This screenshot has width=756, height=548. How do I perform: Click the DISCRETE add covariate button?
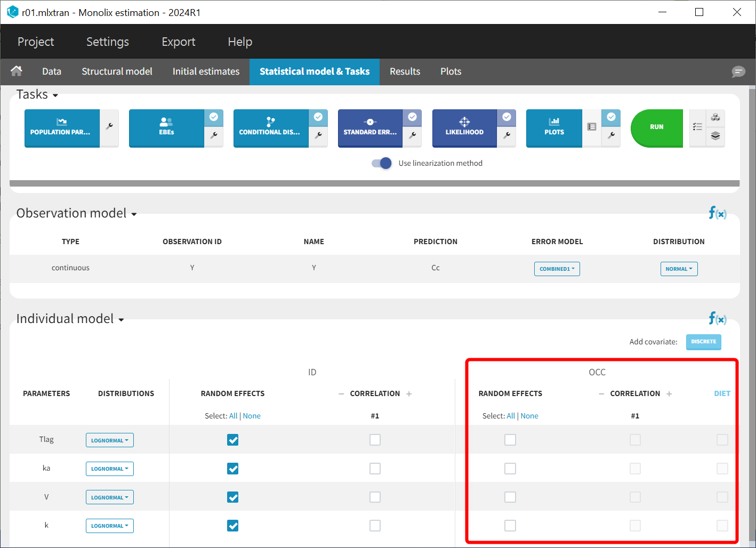click(703, 342)
